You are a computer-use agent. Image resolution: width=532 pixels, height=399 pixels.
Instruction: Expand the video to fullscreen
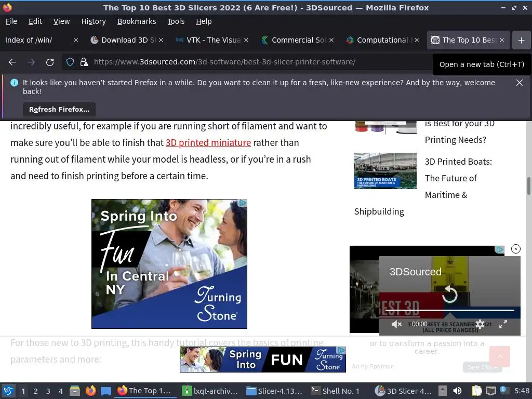[x=503, y=324]
